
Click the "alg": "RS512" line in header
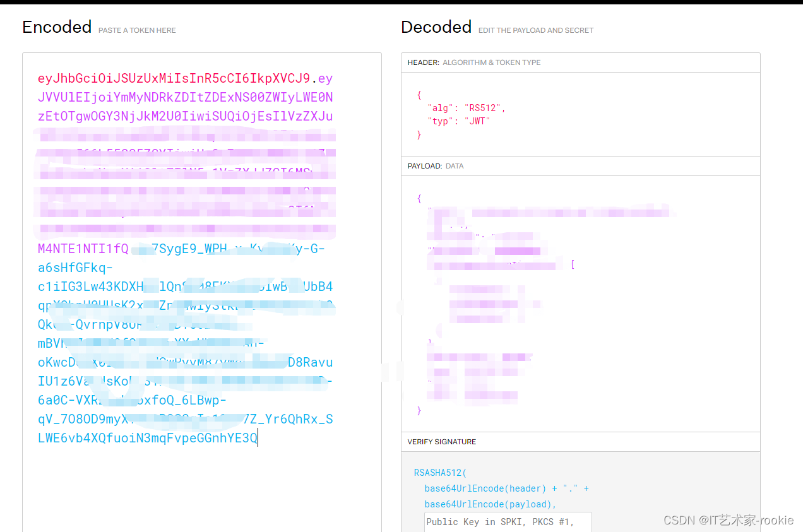[x=467, y=108]
